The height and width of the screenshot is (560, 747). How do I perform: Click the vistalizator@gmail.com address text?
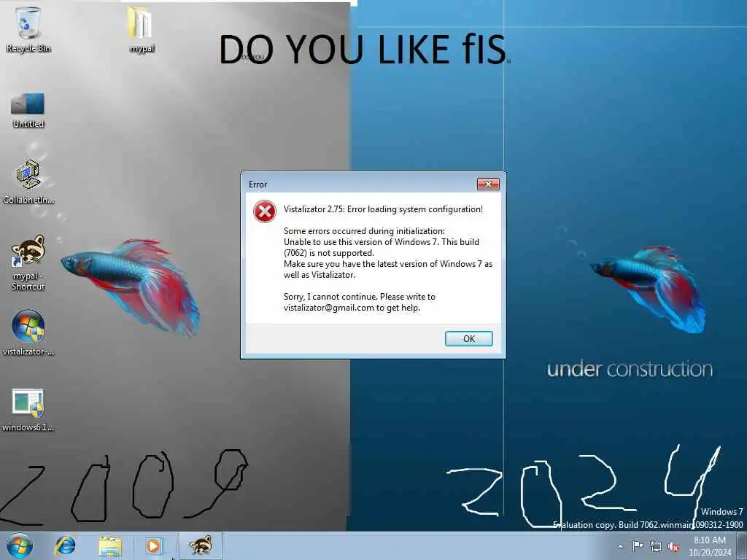tap(329, 308)
